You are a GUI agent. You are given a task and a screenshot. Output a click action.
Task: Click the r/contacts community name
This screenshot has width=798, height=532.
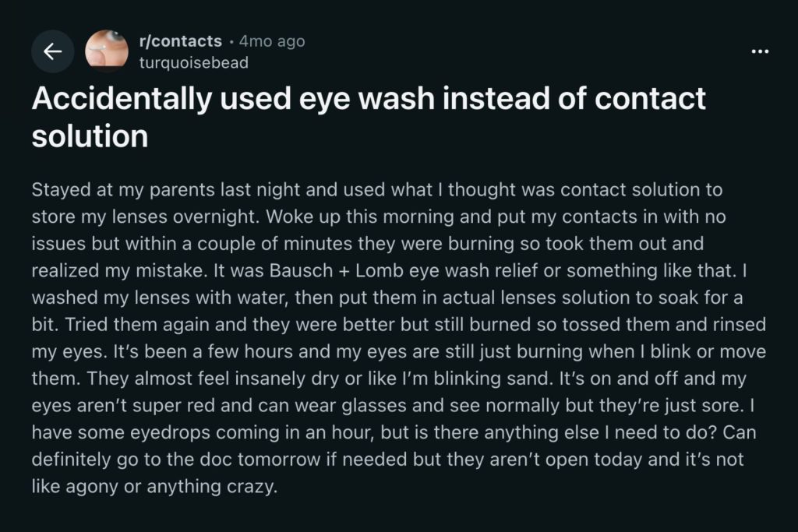pyautogui.click(x=181, y=41)
